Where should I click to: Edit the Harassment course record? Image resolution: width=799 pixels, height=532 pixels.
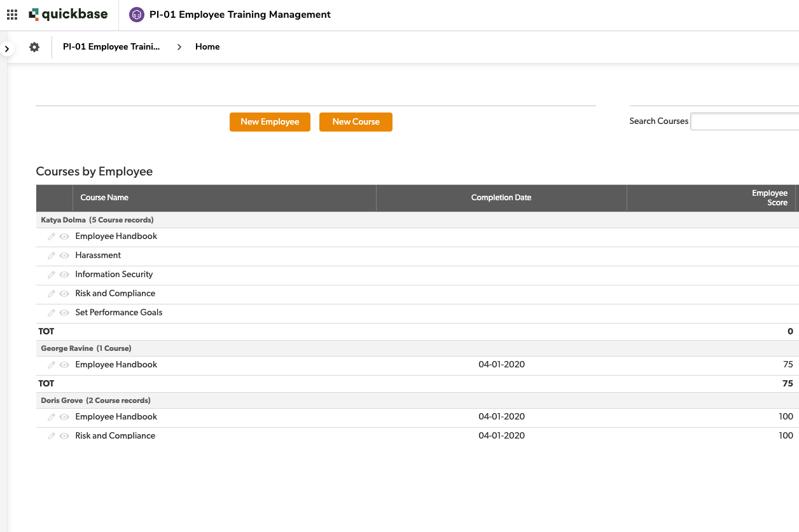(x=51, y=255)
